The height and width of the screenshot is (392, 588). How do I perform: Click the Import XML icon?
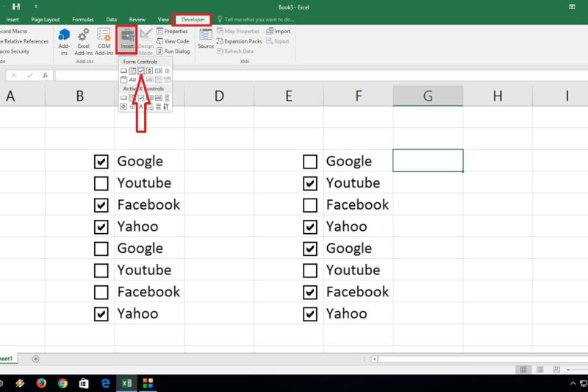click(x=270, y=32)
